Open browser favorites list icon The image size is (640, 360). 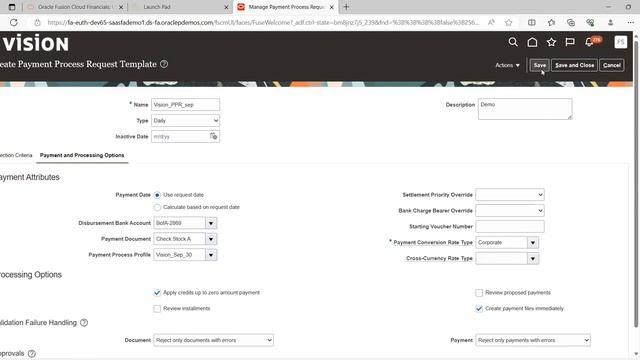551,22
